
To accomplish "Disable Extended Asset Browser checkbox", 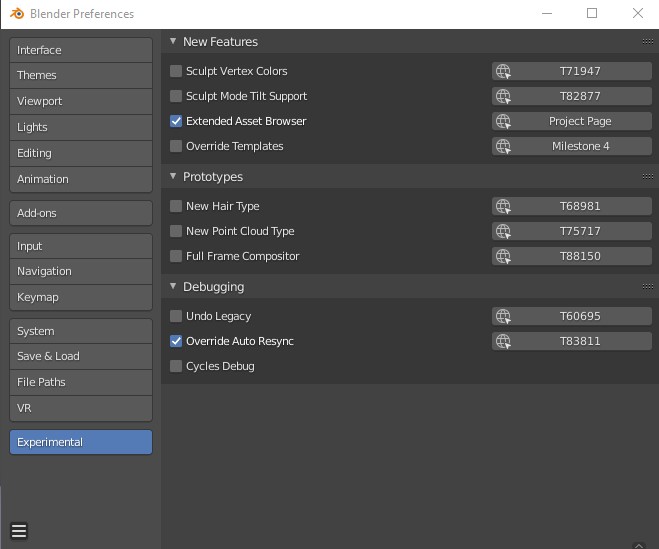I will coord(176,121).
